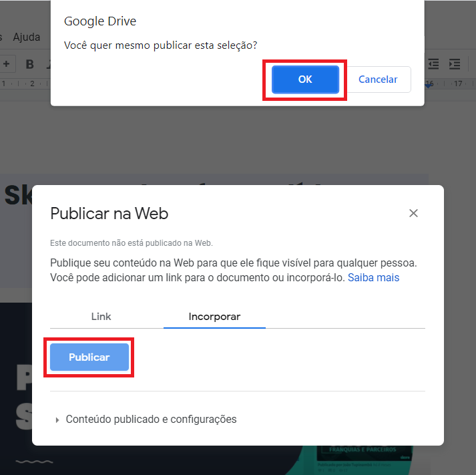Click the Bold formatting icon
The image size is (476, 475).
30,64
